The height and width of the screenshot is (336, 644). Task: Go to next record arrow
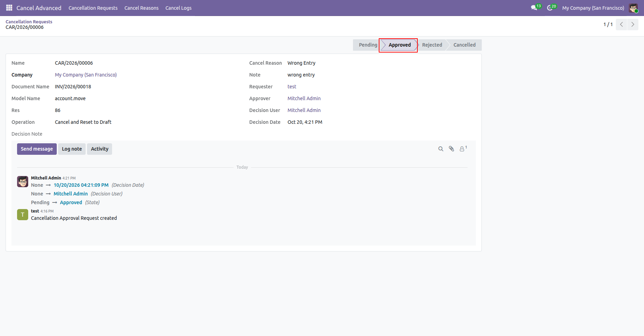(633, 24)
